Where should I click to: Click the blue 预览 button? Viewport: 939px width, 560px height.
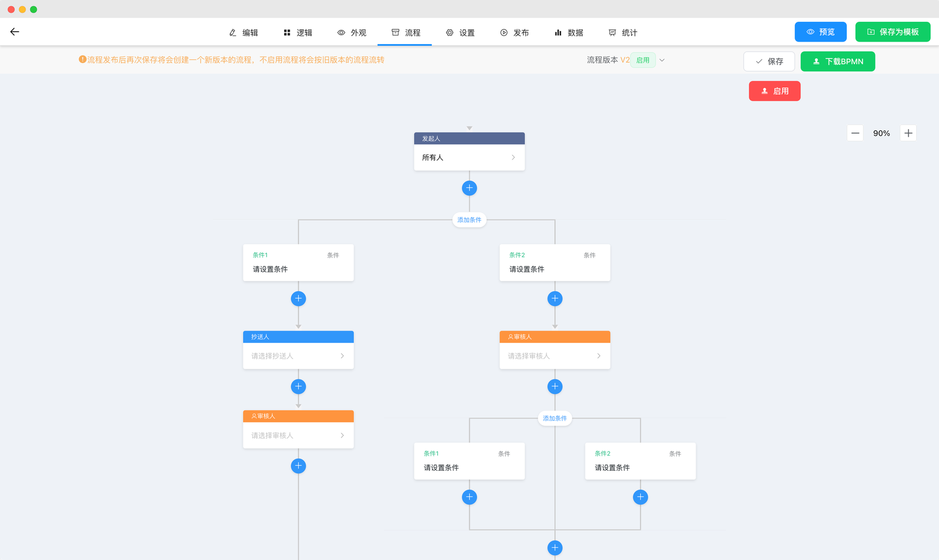click(x=820, y=32)
